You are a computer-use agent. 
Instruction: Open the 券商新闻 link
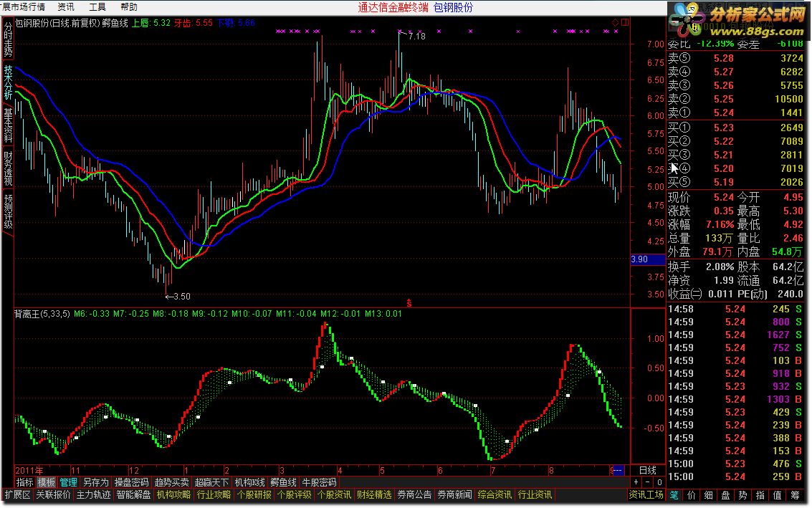[x=454, y=494]
